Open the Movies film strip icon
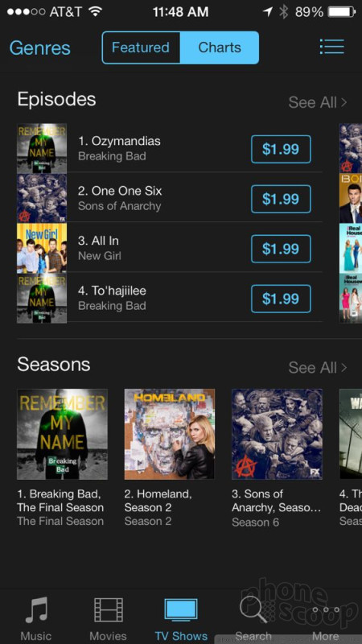Viewport: 362px width, 644px height. (109, 609)
